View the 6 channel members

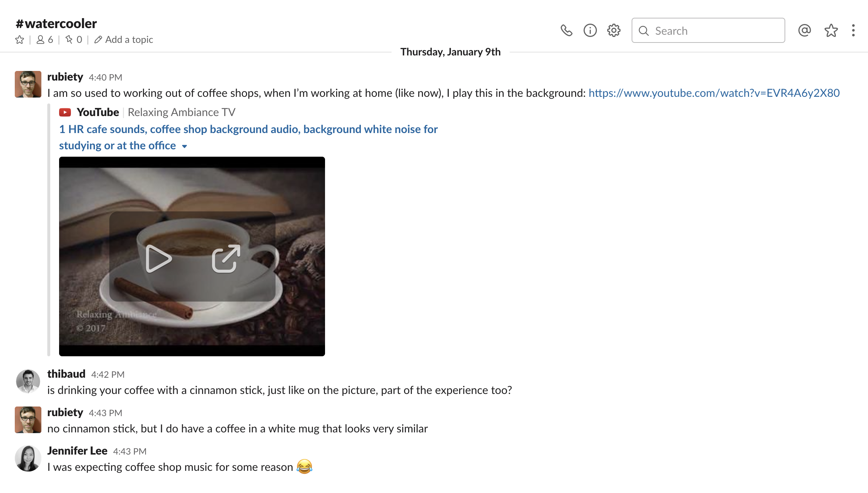click(44, 39)
